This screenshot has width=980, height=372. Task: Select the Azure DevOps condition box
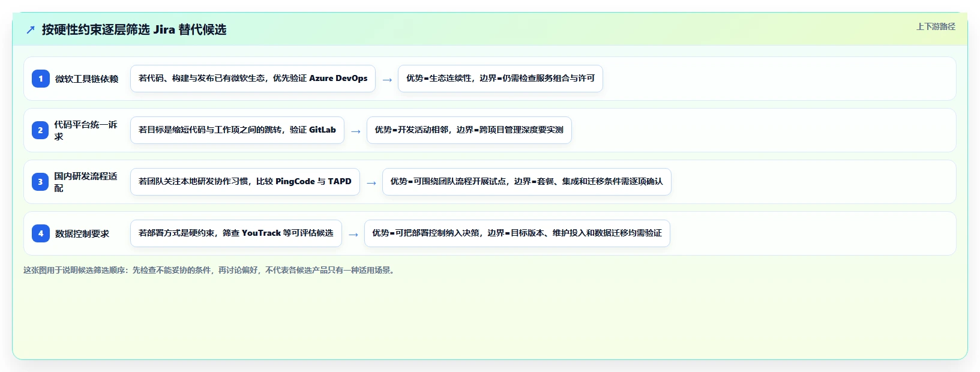pyautogui.click(x=253, y=79)
